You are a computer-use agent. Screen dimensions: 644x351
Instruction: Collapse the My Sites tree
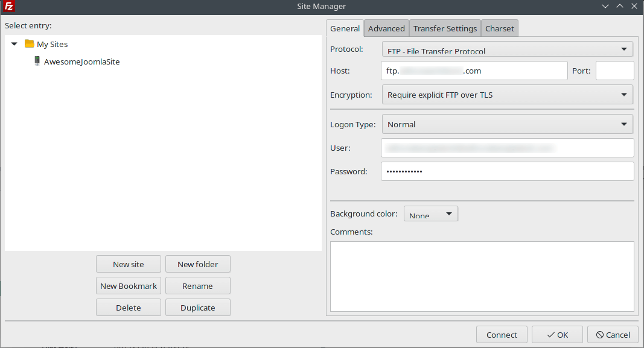pyautogui.click(x=14, y=43)
